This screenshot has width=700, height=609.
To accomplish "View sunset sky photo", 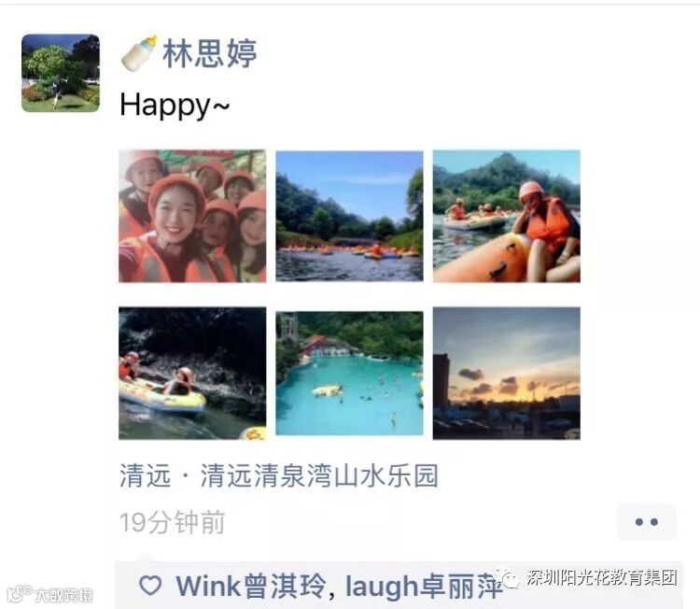I will [x=507, y=374].
